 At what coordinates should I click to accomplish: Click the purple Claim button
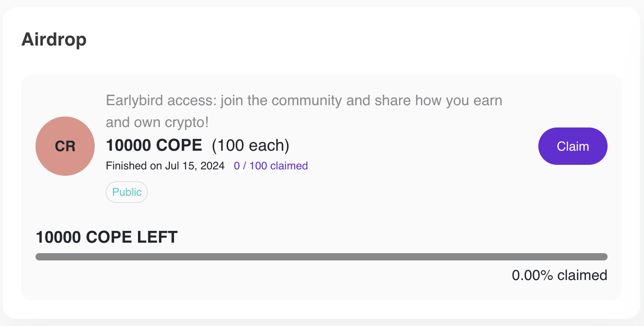572,146
